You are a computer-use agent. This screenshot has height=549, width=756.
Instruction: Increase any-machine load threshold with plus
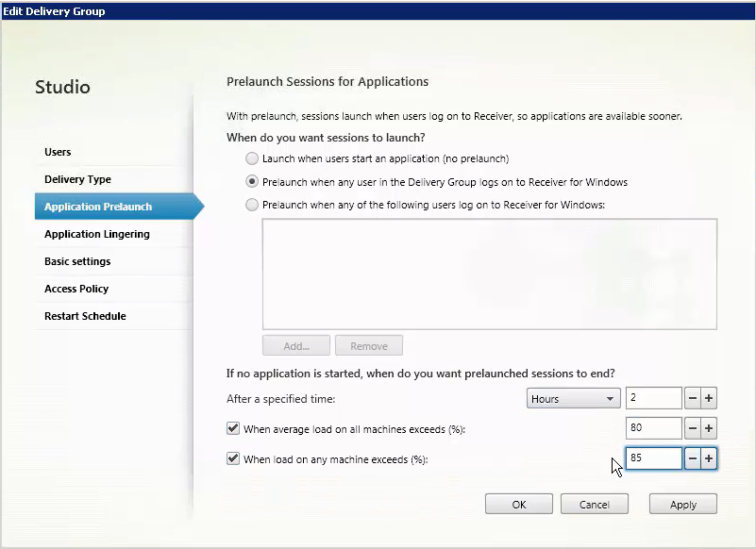coord(709,458)
